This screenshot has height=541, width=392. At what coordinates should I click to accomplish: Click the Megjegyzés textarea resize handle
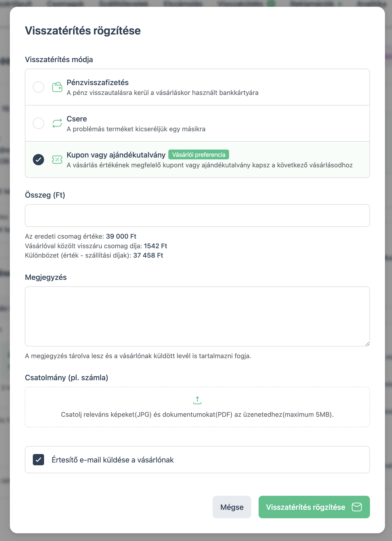(367, 344)
